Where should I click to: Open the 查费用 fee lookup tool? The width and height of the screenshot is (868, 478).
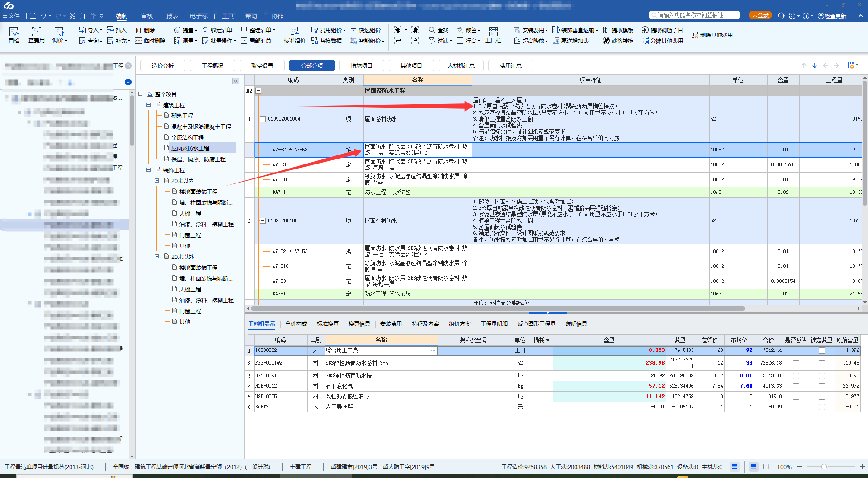tap(36, 35)
